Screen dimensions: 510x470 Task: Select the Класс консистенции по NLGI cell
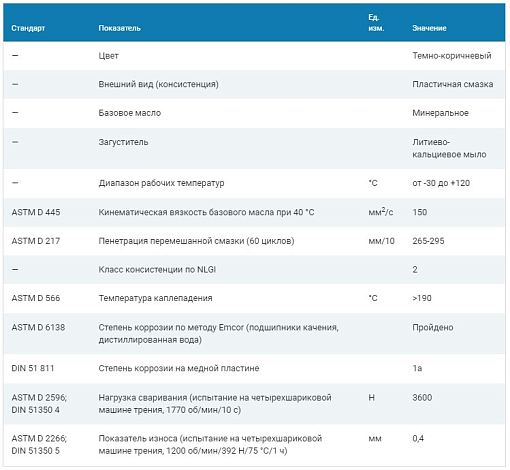(157, 269)
